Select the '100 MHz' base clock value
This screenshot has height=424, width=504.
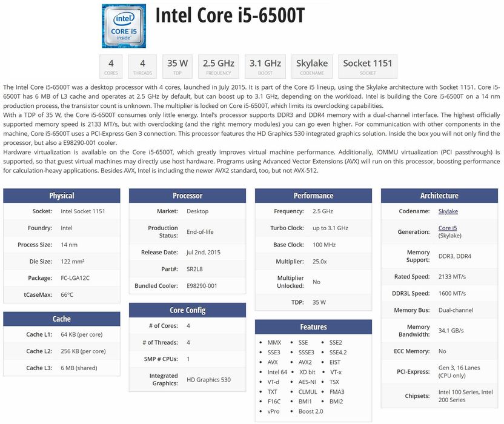[324, 245]
